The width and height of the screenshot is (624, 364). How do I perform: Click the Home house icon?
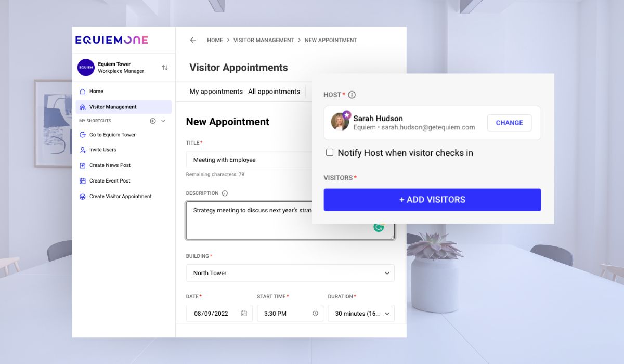(x=83, y=92)
